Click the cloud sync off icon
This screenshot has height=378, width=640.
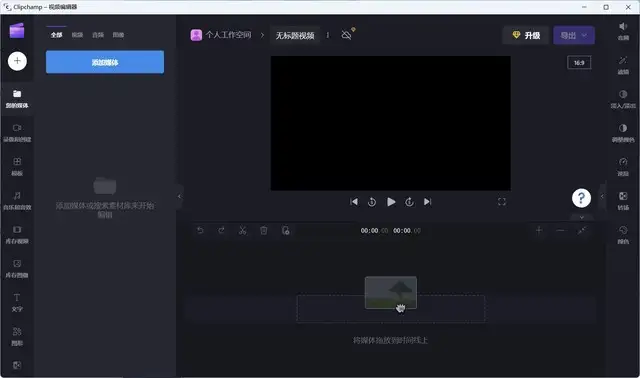point(347,34)
